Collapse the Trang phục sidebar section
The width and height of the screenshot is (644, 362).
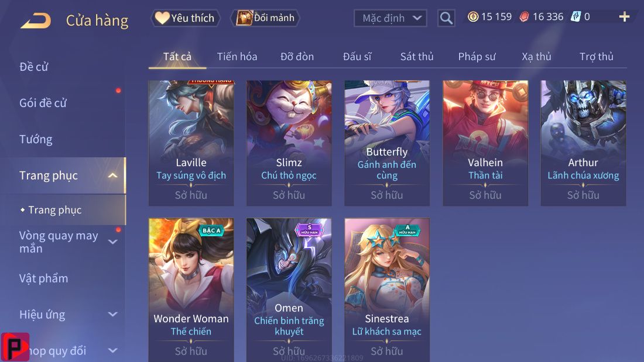point(112,175)
